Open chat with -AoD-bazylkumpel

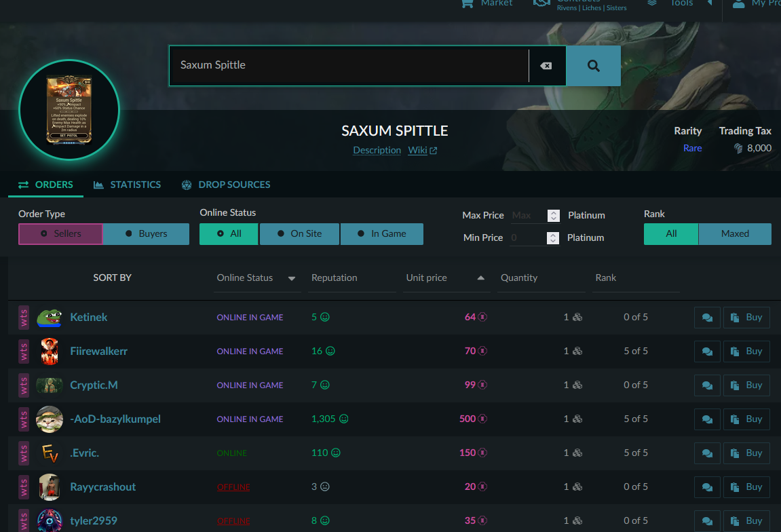click(x=707, y=419)
